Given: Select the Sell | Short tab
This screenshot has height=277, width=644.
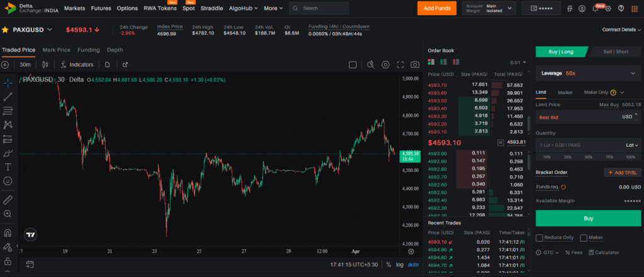Looking at the screenshot, I should click(616, 52).
